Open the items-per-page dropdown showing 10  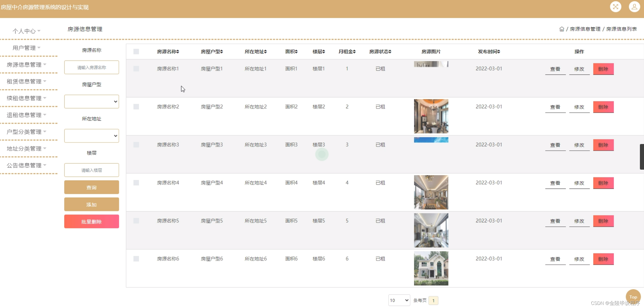[399, 300]
